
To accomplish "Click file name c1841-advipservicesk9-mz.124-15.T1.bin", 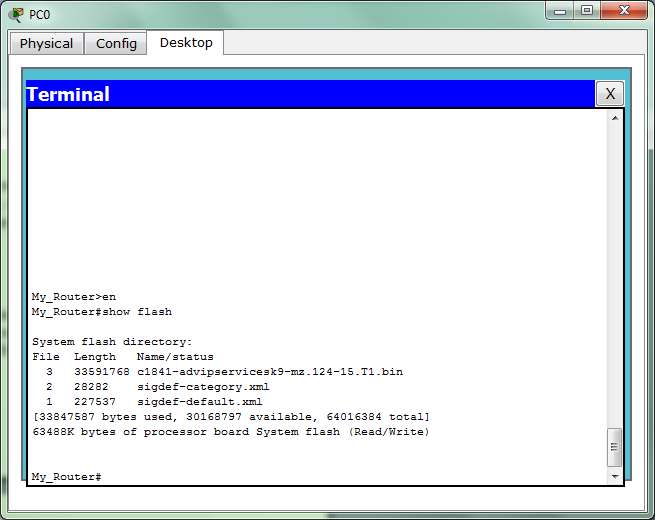I will coord(270,372).
